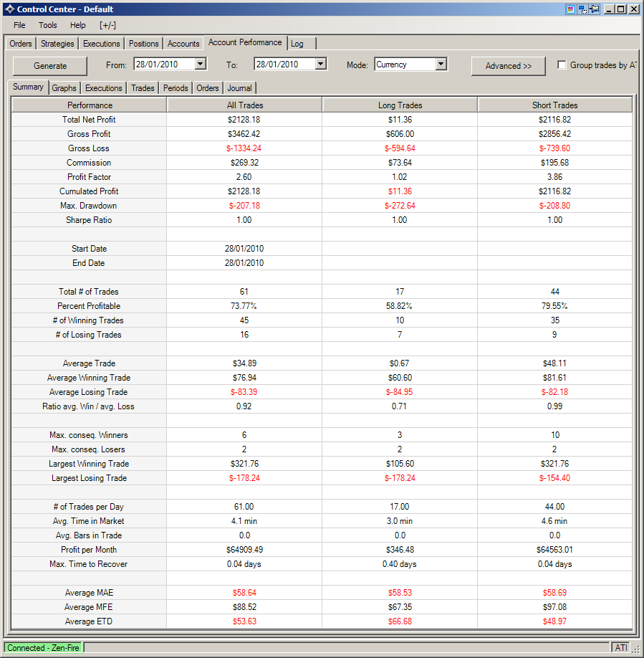Expand the Mode Currency dropdown
Screen dimensions: 644x658
point(441,65)
